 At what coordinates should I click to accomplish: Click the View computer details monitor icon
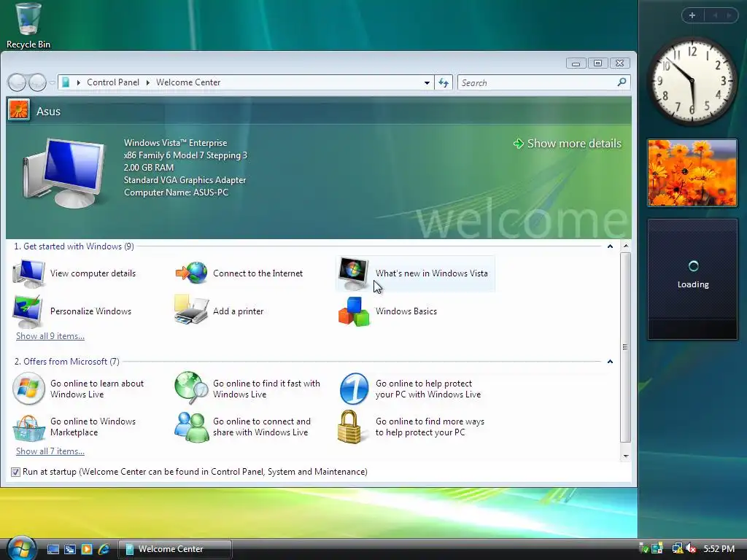28,273
